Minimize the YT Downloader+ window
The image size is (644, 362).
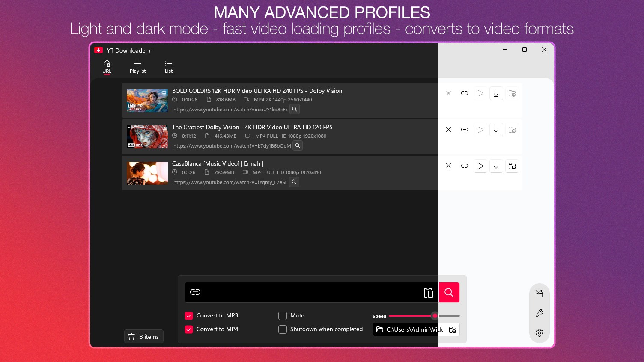coord(505,50)
